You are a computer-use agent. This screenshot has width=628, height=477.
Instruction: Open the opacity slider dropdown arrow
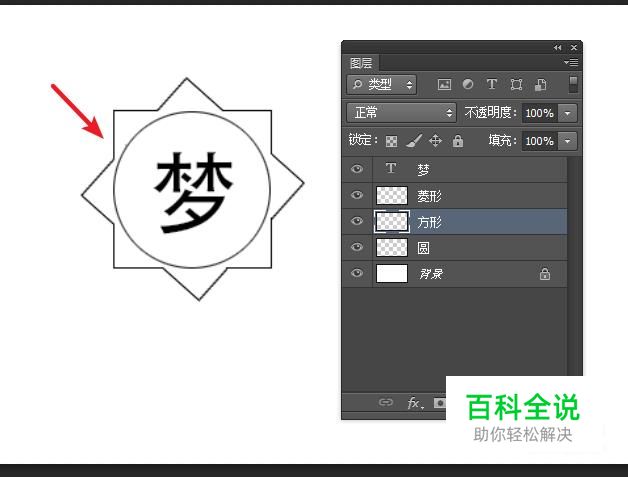pyautogui.click(x=568, y=113)
